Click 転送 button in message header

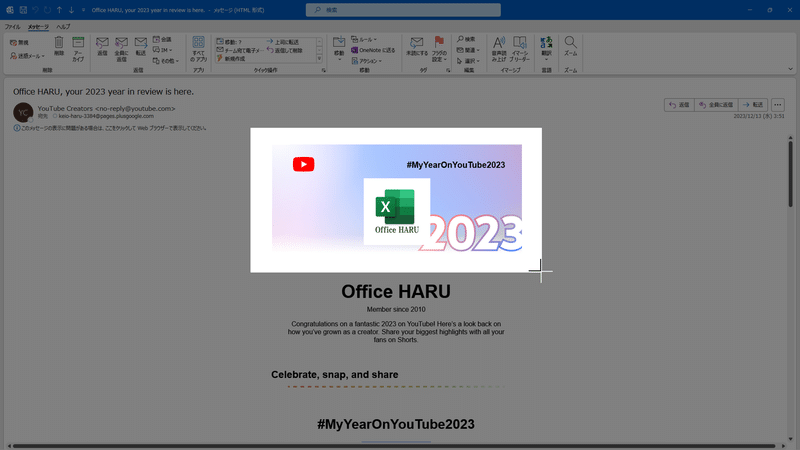pos(753,105)
